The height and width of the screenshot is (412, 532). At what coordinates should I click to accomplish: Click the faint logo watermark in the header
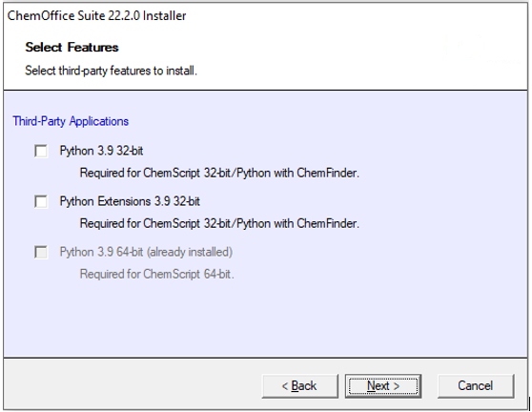tap(481, 49)
